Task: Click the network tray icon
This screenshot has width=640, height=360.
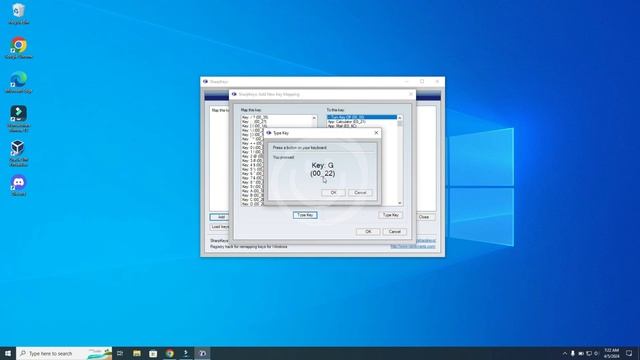Action: coord(589,353)
